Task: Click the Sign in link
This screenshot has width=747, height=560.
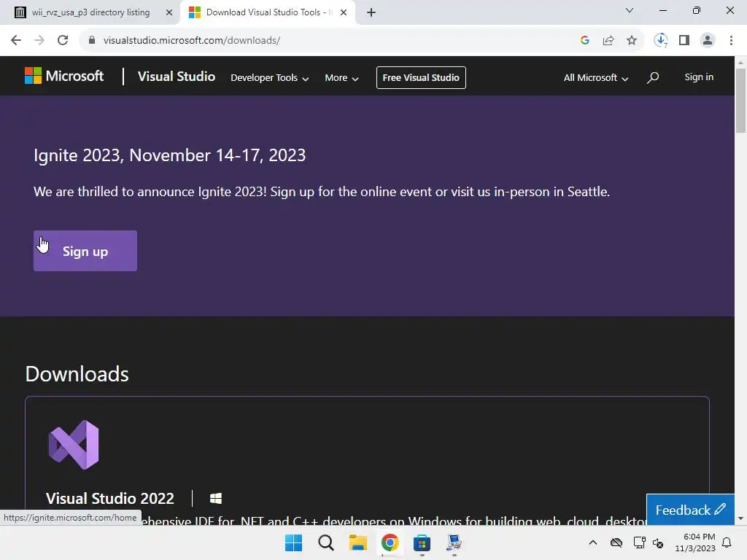Action: (x=699, y=77)
